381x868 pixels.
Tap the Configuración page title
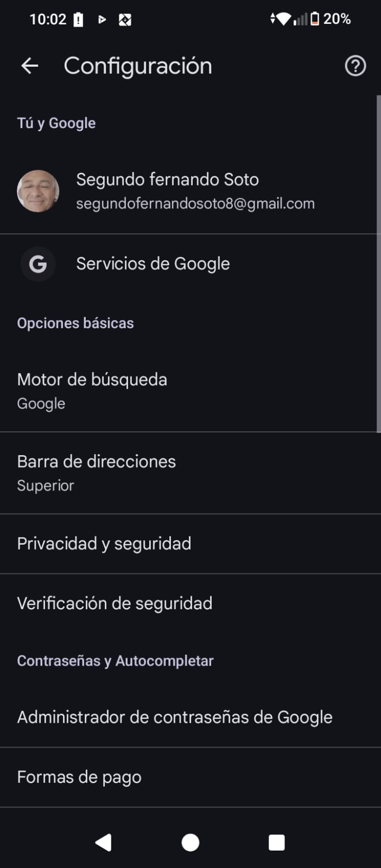138,66
